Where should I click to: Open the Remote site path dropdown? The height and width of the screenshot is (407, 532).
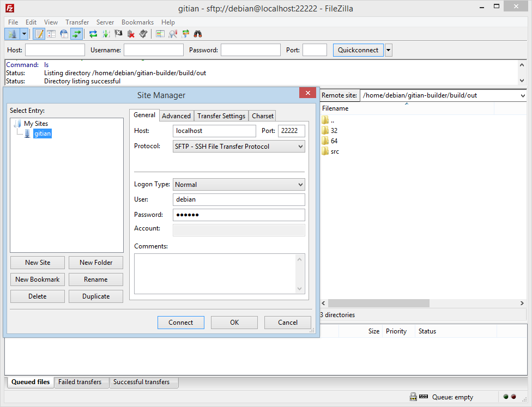523,96
